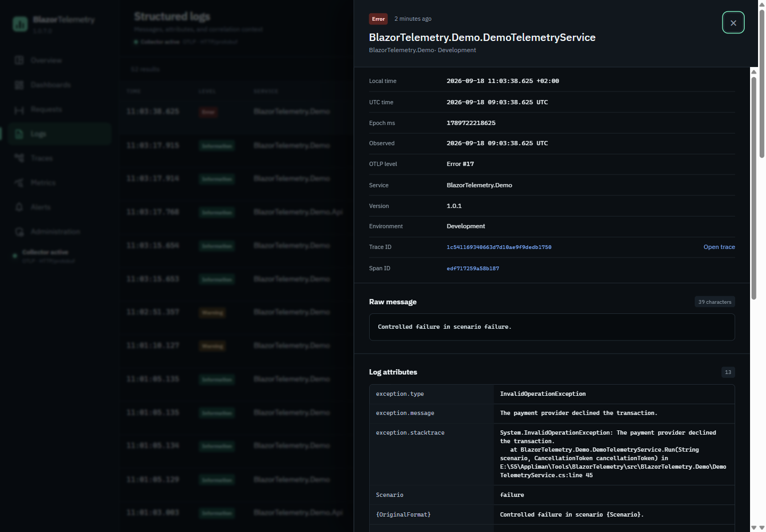Click the panel title DemoTelemetryService

point(482,37)
